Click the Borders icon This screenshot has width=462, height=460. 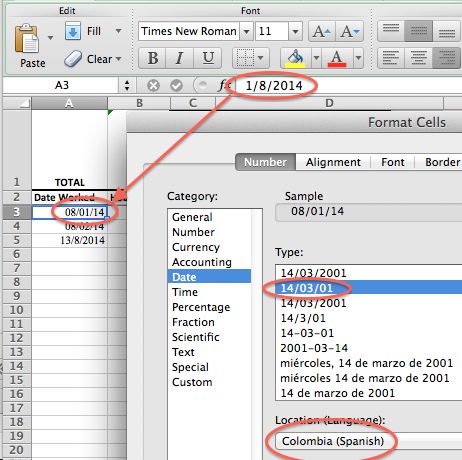(x=245, y=58)
